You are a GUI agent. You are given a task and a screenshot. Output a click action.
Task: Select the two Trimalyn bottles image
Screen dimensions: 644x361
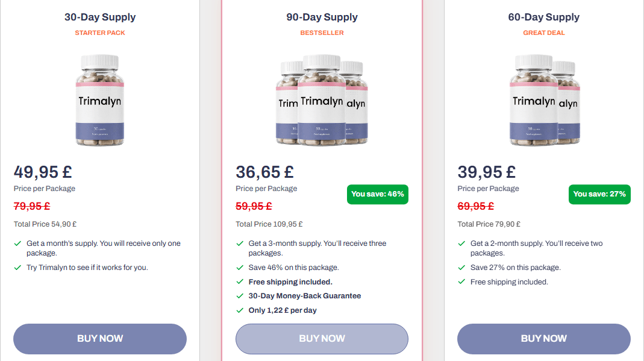point(545,100)
